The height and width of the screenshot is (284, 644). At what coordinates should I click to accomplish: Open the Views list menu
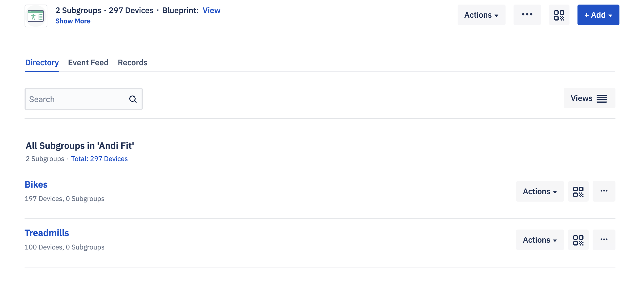coord(589,98)
